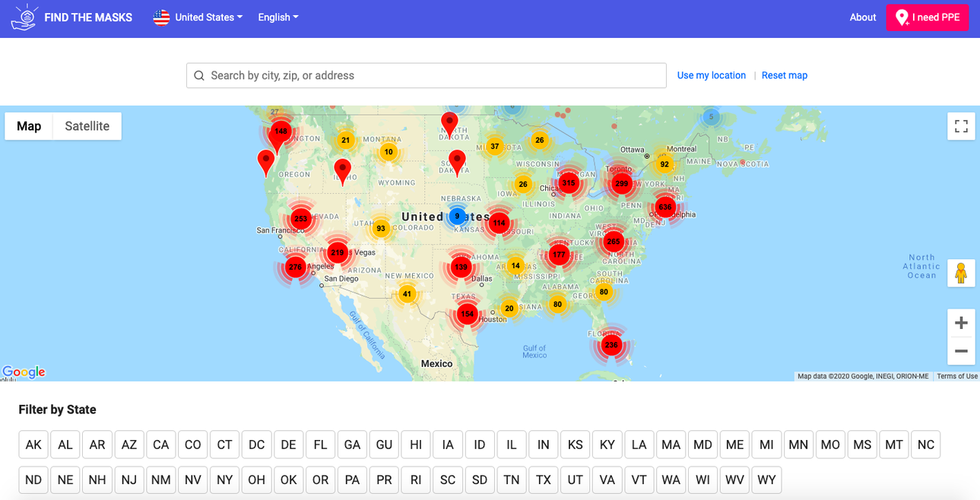Filter by state AK
980x500 pixels.
(x=33, y=445)
